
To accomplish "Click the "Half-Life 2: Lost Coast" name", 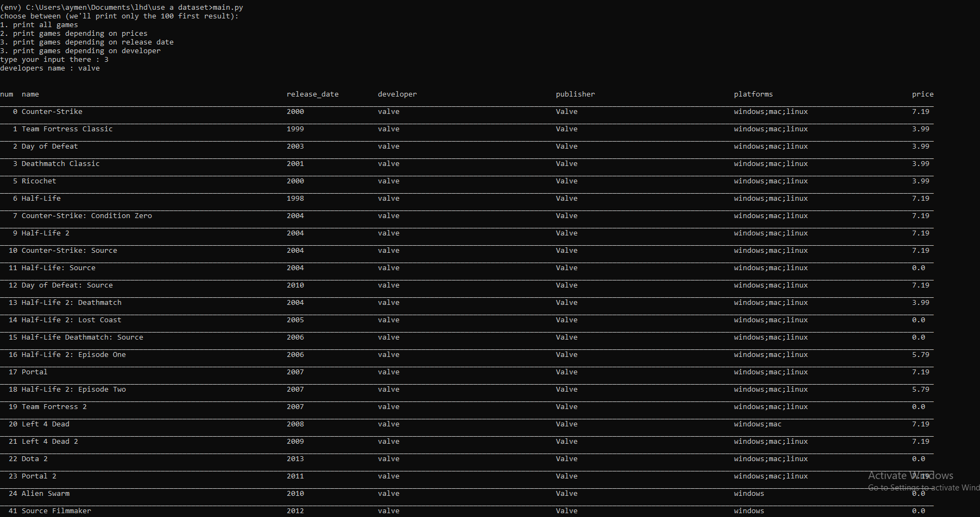I will click(72, 320).
